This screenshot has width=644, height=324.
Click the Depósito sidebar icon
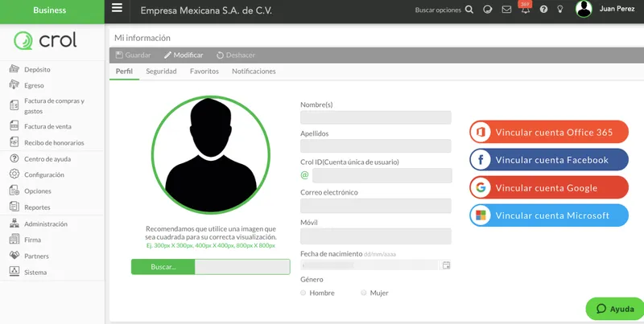pos(14,69)
